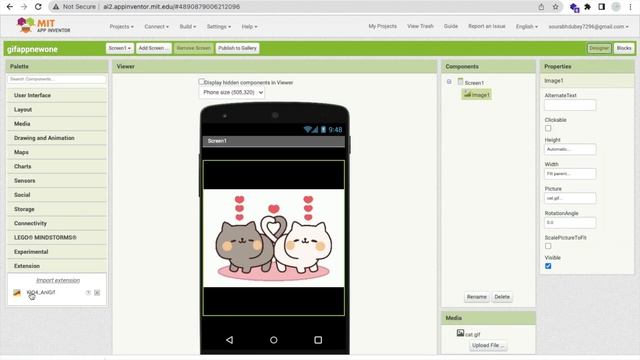
Task: Click the Screen1 component icon
Action: 460,82
